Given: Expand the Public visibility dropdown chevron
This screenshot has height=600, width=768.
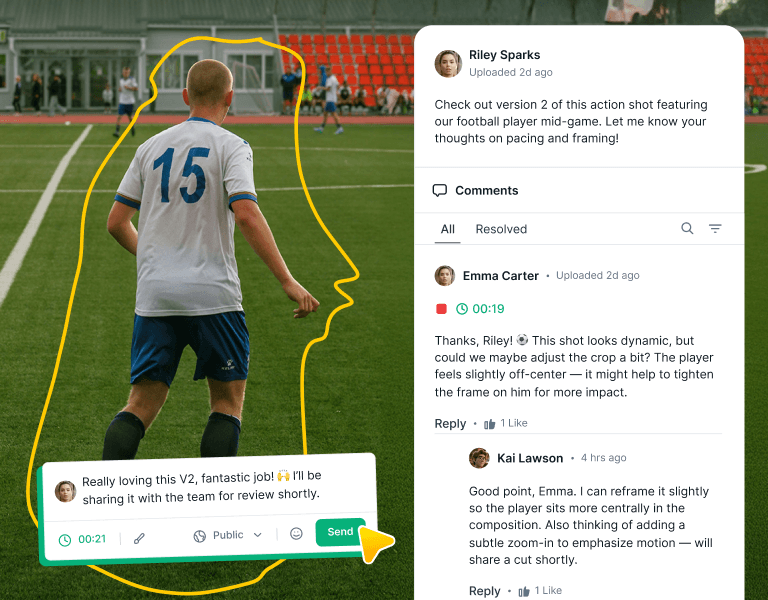Looking at the screenshot, I should (258, 535).
